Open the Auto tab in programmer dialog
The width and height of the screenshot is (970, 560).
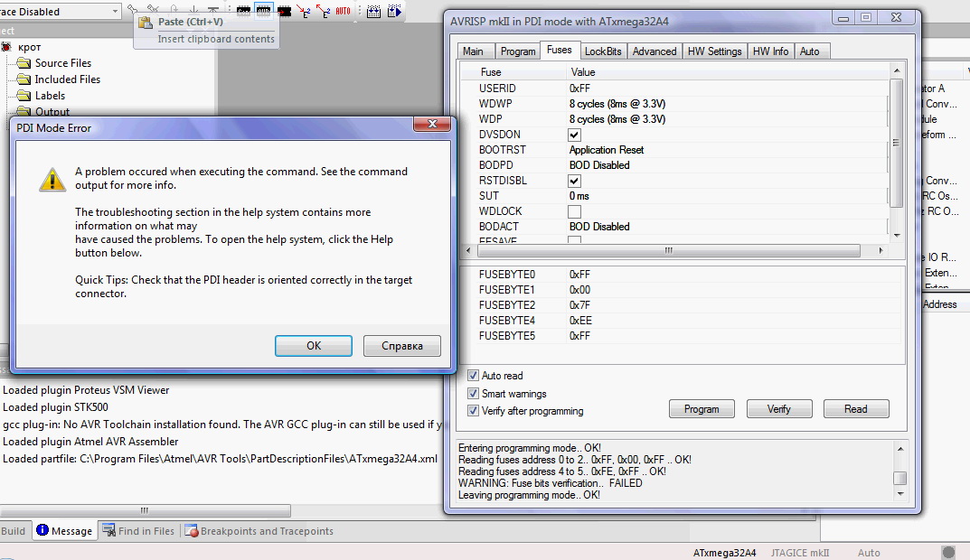(810, 51)
